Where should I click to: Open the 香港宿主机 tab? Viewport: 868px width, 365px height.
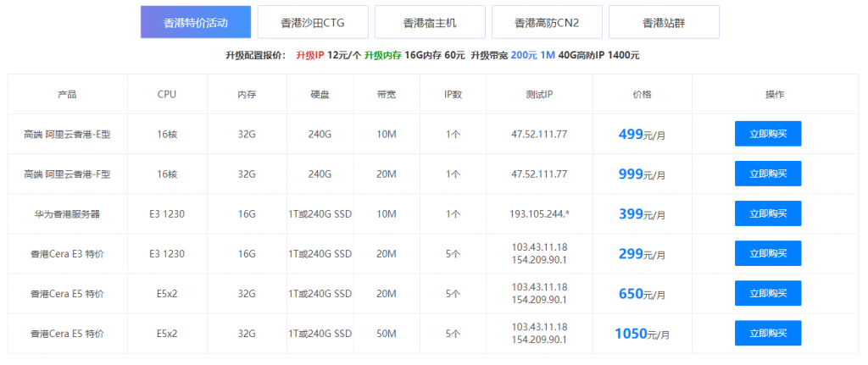click(x=430, y=22)
